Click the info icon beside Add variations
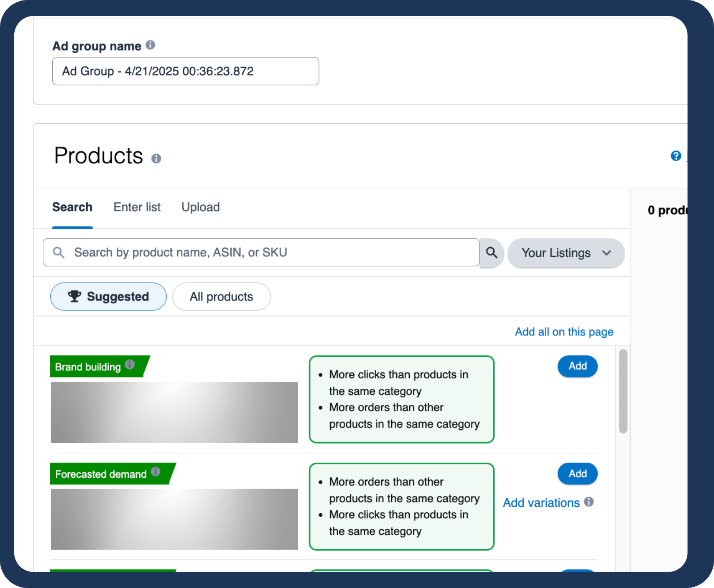 [589, 502]
